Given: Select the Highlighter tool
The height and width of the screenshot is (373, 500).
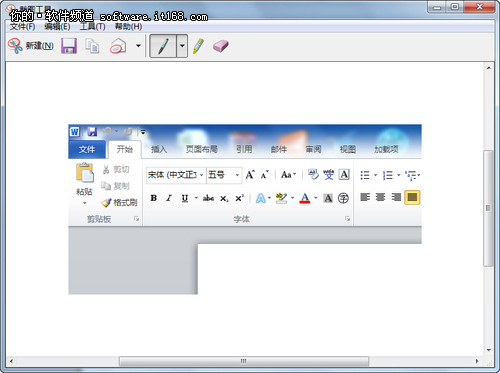Looking at the screenshot, I should [199, 46].
